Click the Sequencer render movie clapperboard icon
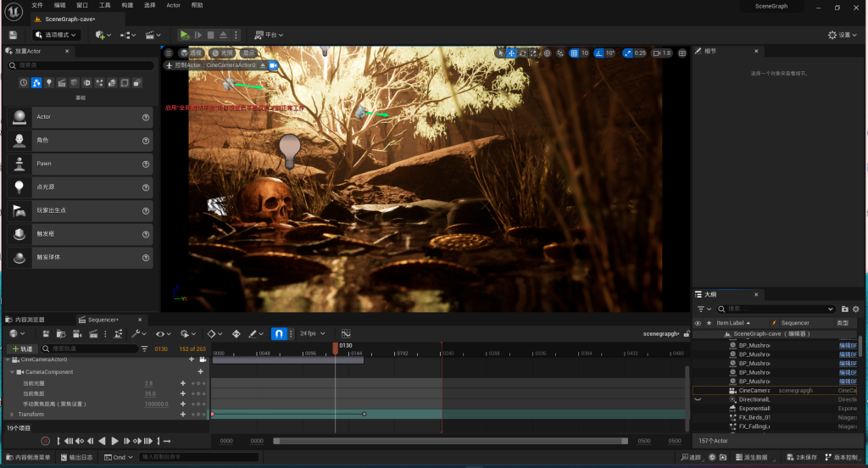868x468 pixels. [x=93, y=334]
